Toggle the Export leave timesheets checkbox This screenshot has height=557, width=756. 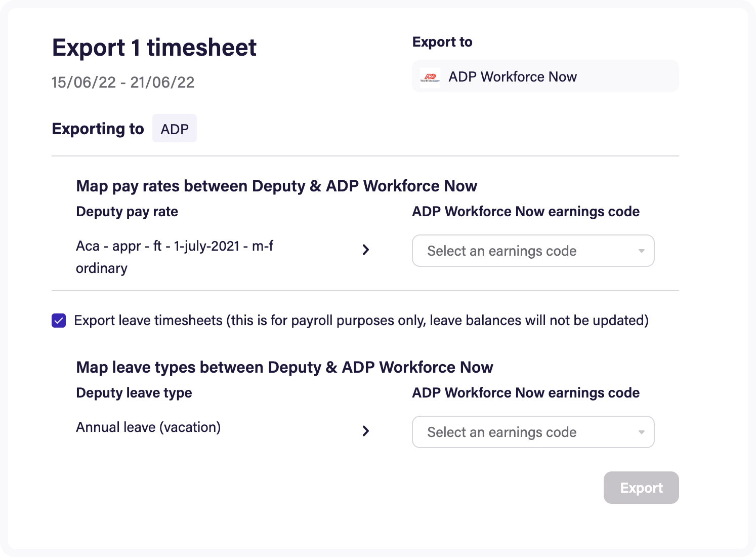(x=59, y=321)
